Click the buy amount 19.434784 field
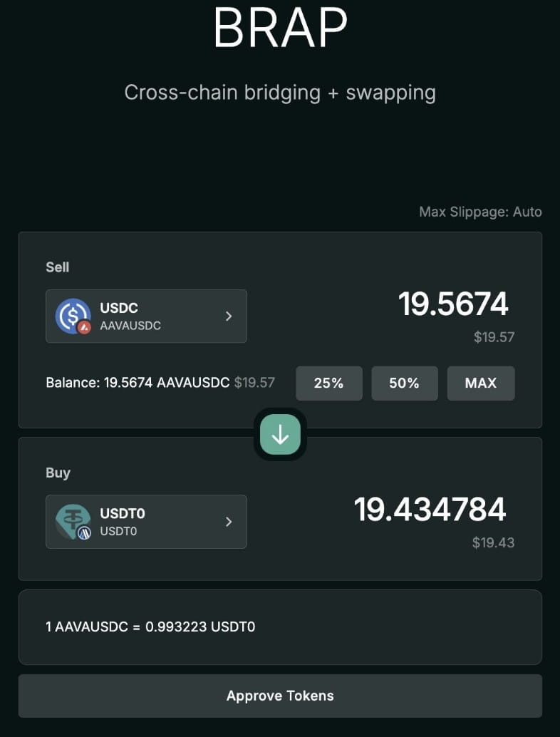 point(430,510)
